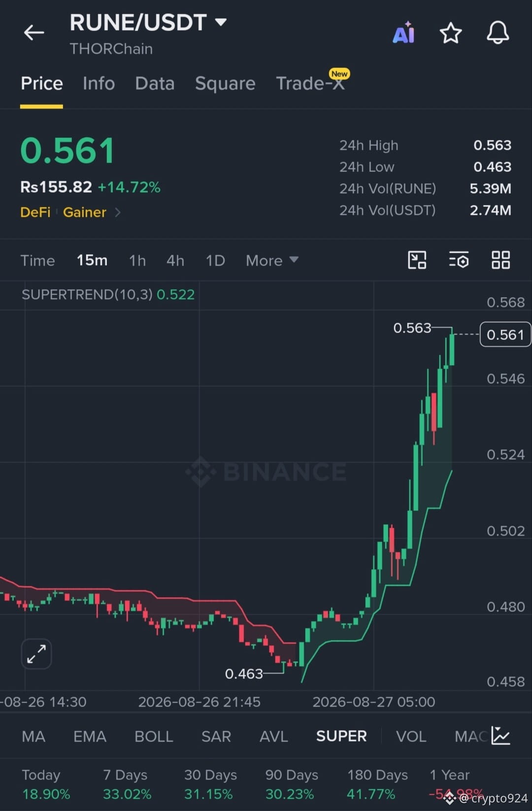
Task: Switch to the Square tab
Action: coord(225,83)
